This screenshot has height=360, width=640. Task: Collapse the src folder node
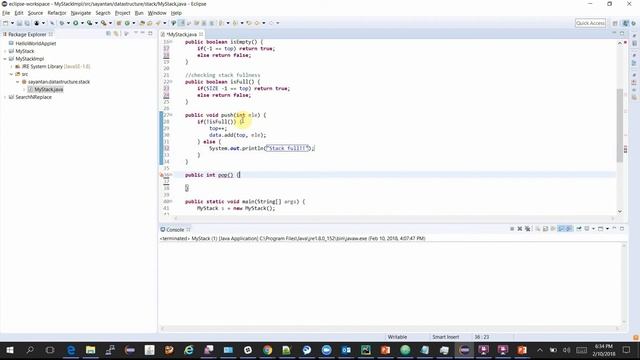pos(11,74)
